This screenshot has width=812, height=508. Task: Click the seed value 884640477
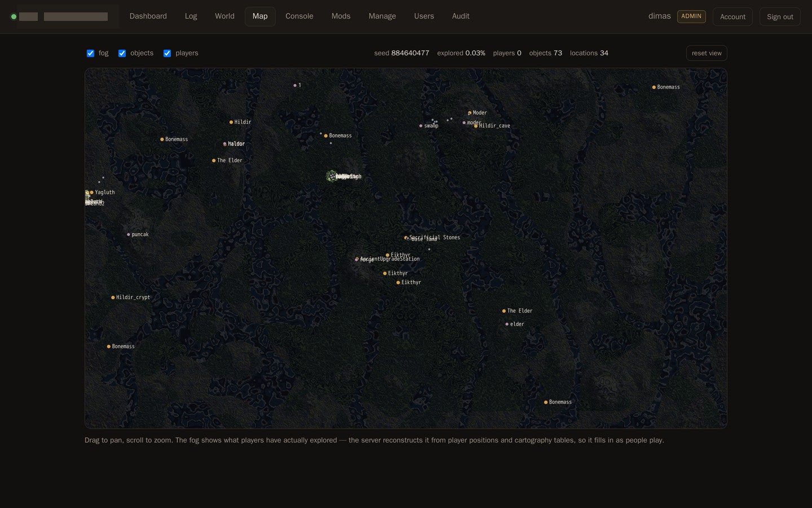point(410,53)
